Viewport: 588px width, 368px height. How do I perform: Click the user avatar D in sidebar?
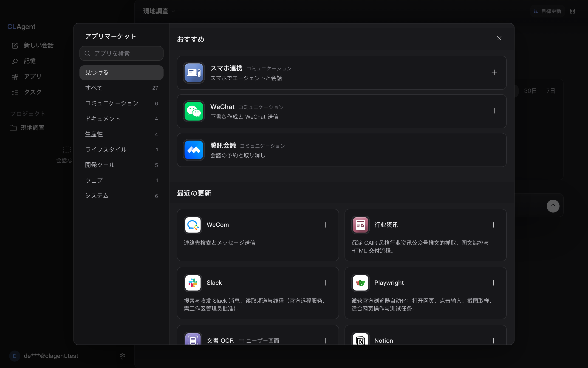[x=14, y=356]
